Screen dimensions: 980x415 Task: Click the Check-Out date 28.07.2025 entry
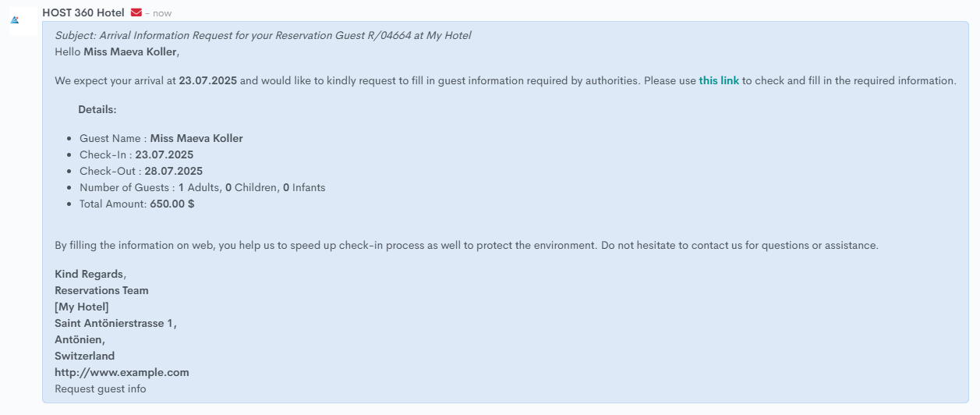coord(173,171)
